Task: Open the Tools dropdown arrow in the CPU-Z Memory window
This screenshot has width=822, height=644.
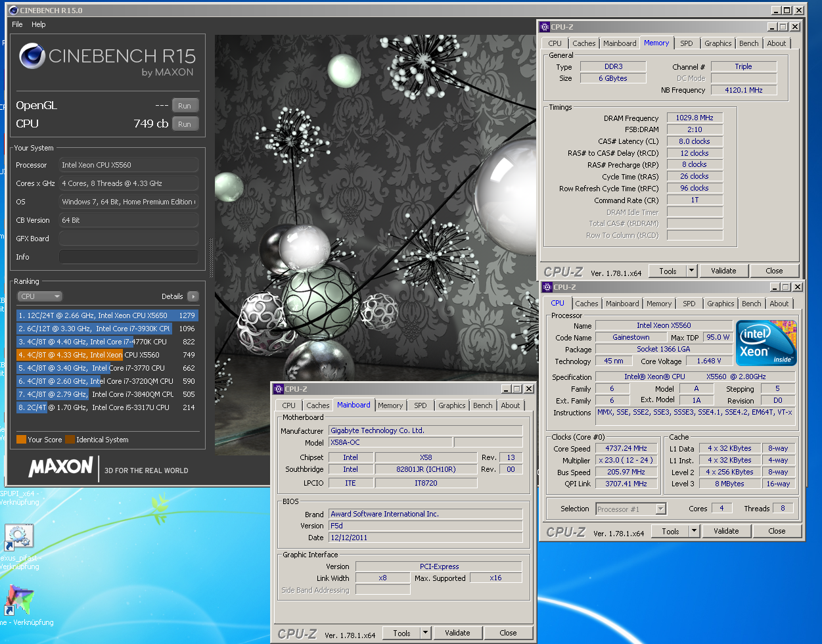Action: (691, 271)
